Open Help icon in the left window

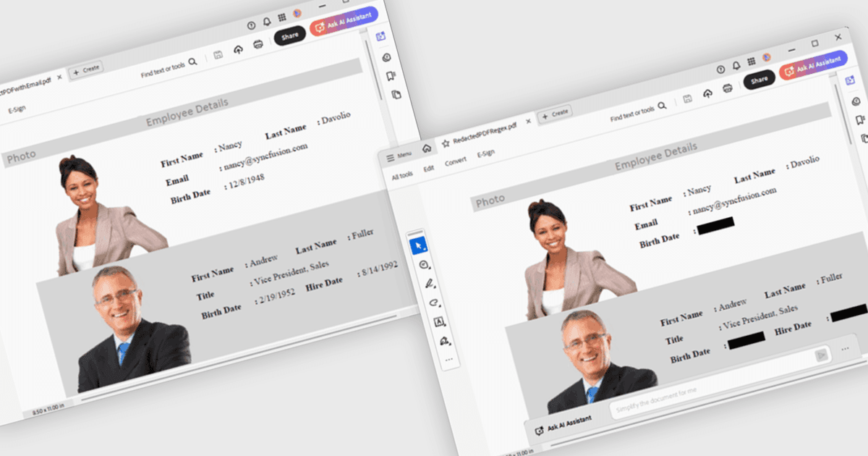pyautogui.click(x=251, y=25)
